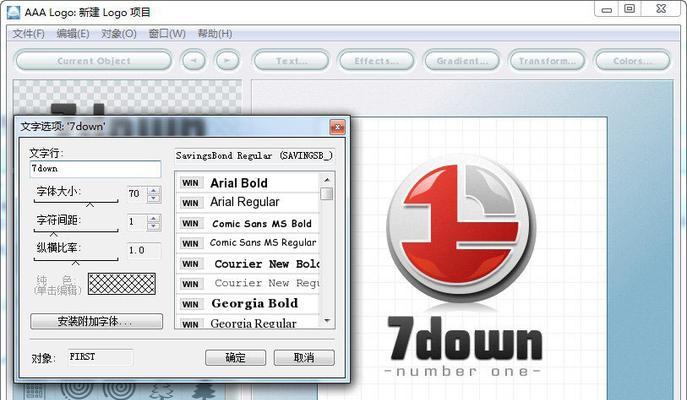Click the AAA Logo app icon in title bar
The height and width of the screenshot is (400, 687).
tap(13, 12)
